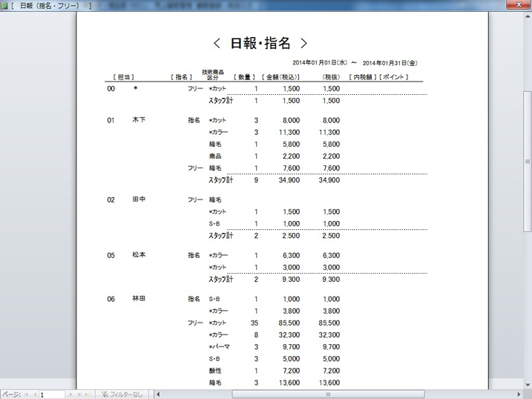Click the [担当] column header
Viewport: 532px width, 399px height.
coord(123,77)
